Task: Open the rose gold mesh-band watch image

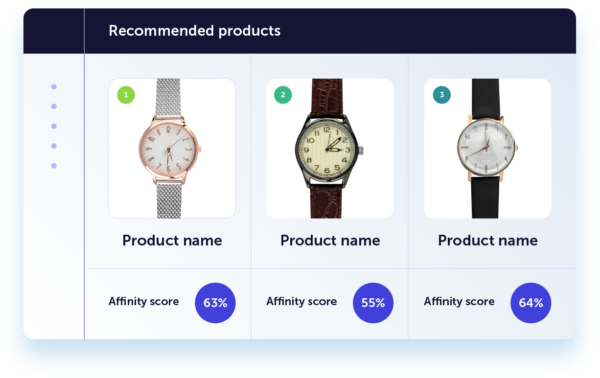Action: (x=172, y=148)
